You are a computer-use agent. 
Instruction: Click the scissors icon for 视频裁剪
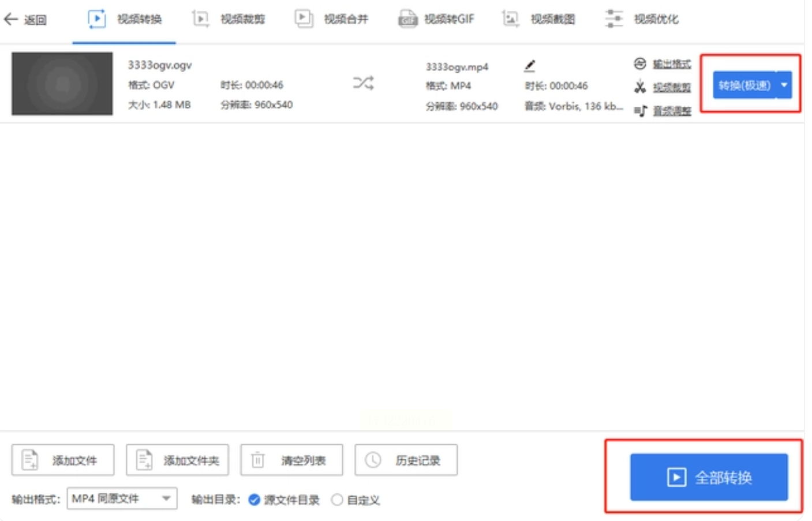click(639, 87)
